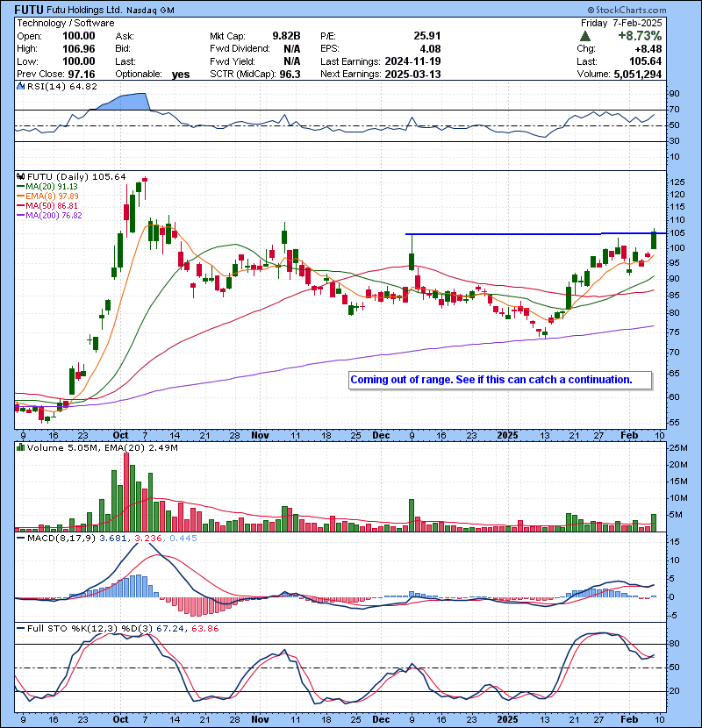Click the Volume 5.05M, EMA(20) 2.49M label

point(102,447)
